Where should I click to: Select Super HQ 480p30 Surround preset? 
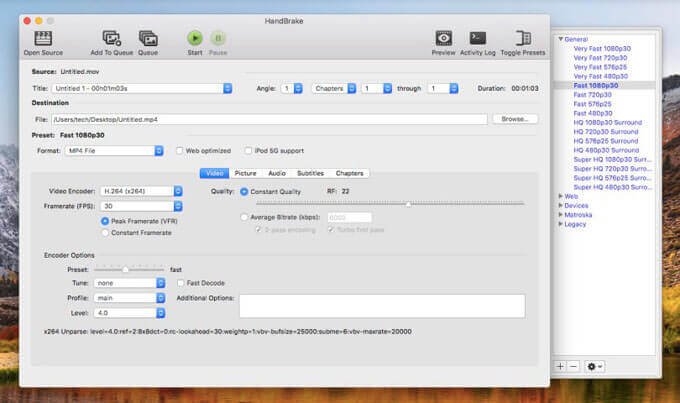pyautogui.click(x=612, y=187)
